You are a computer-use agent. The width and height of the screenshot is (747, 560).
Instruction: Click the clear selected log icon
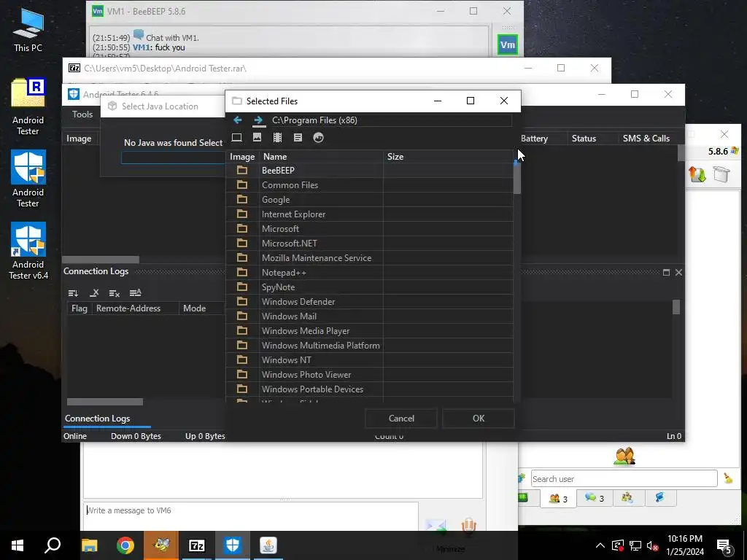94,293
